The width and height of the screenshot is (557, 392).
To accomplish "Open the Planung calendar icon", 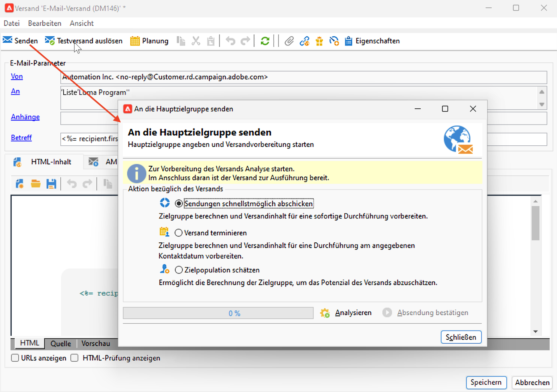I will 135,41.
